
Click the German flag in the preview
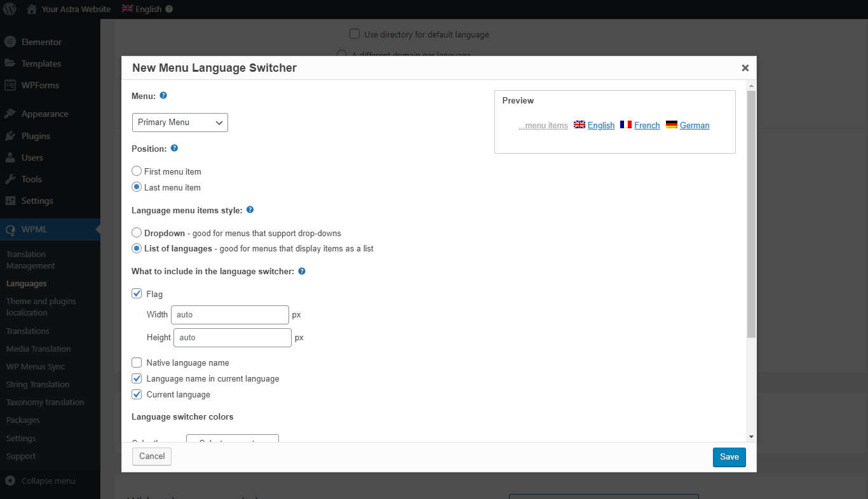[x=672, y=124]
